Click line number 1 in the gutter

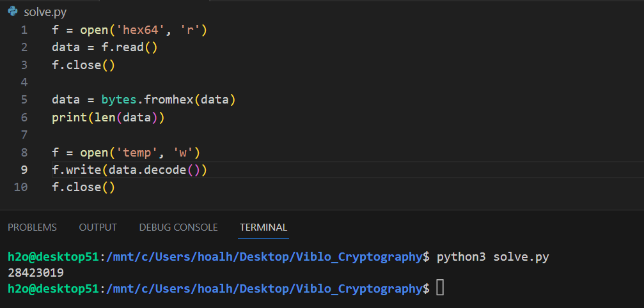24,30
